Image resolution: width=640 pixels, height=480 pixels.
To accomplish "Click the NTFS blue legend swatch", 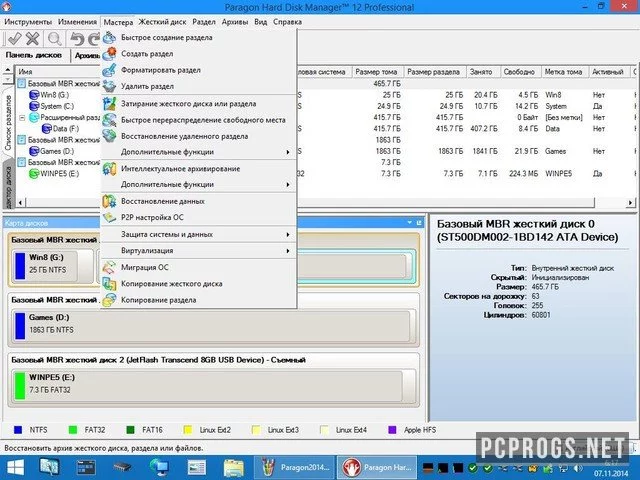I will pos(18,430).
